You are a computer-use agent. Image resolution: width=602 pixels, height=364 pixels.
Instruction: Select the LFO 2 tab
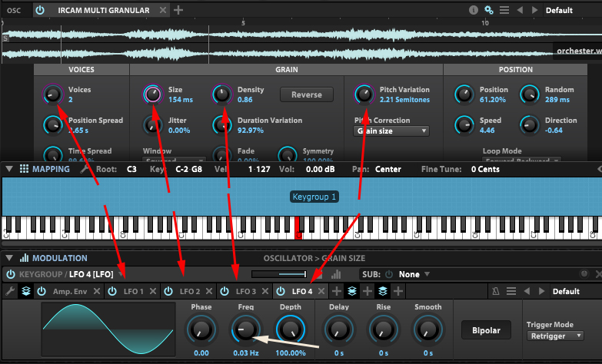coord(190,292)
